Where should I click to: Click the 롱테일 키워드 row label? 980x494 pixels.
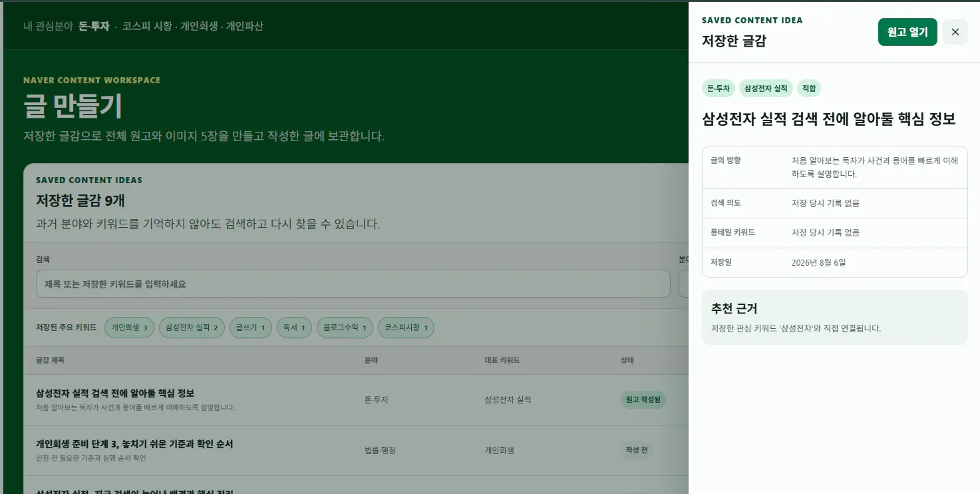point(733,232)
